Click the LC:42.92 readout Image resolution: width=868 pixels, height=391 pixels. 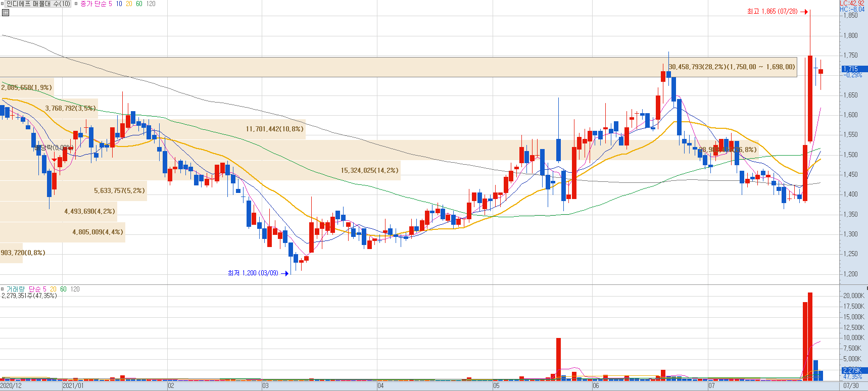coord(852,3)
